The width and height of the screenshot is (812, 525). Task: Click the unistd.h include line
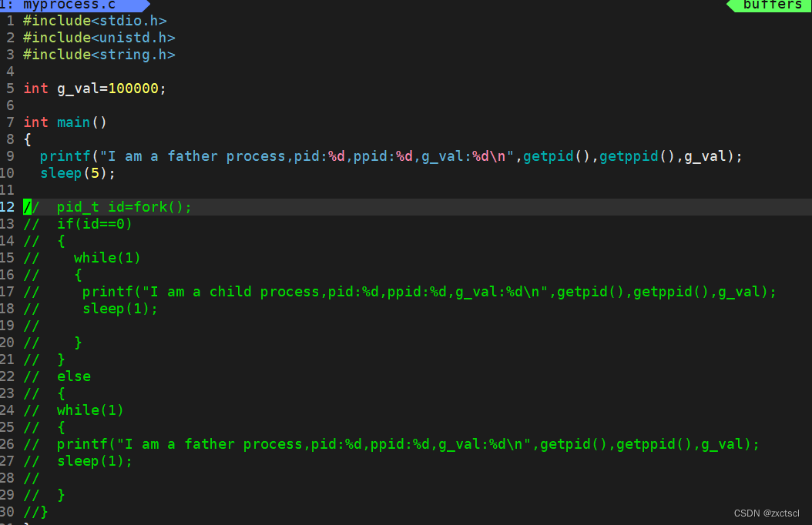coord(99,38)
